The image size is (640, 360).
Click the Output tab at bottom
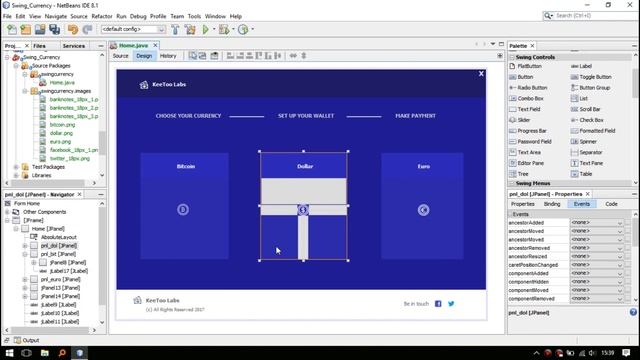[x=27, y=340]
